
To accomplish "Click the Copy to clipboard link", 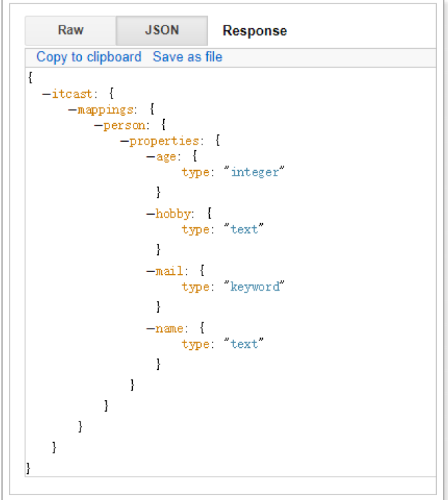I will (89, 57).
